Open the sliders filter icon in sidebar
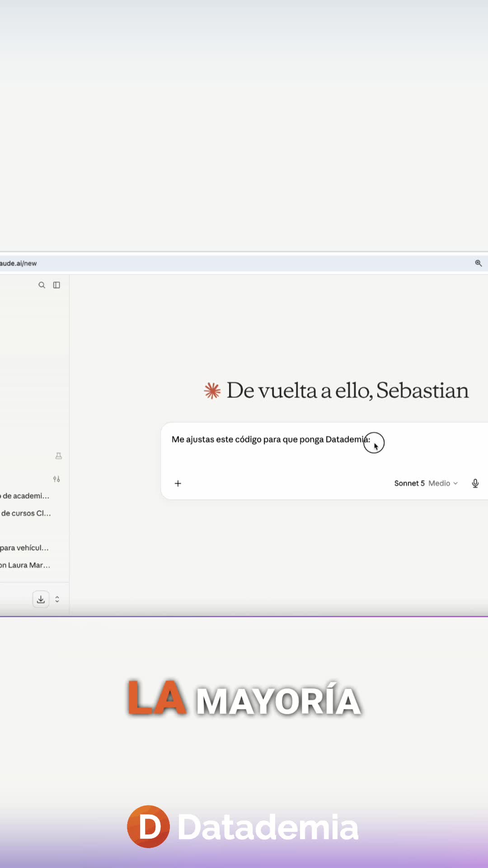The width and height of the screenshot is (488, 868). [56, 479]
